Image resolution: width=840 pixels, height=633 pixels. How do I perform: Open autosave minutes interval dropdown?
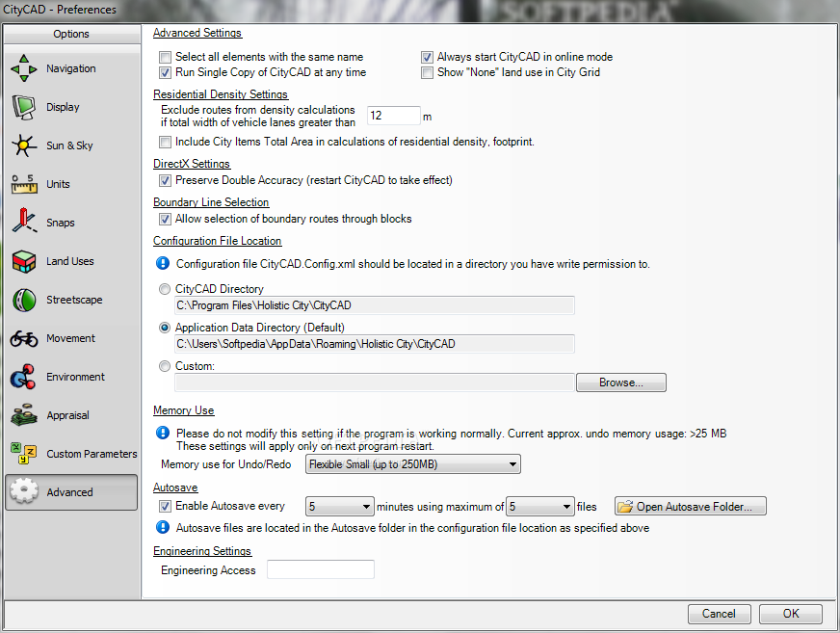pos(340,507)
